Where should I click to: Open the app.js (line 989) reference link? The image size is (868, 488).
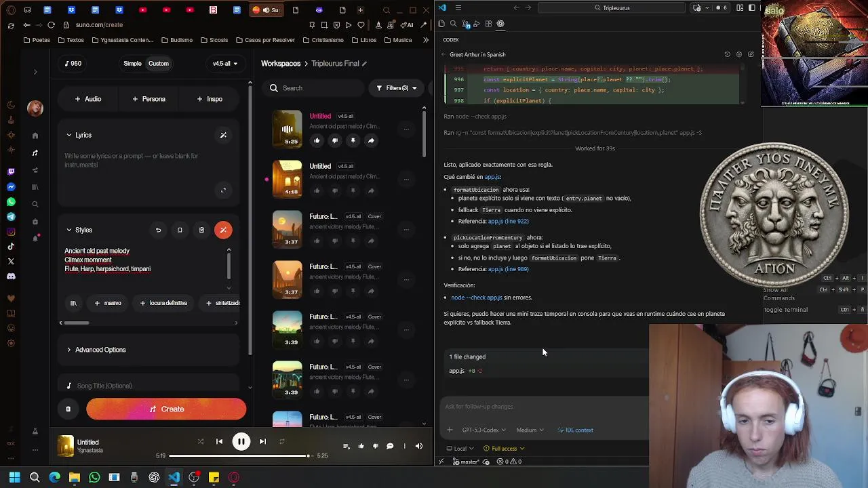508,269
